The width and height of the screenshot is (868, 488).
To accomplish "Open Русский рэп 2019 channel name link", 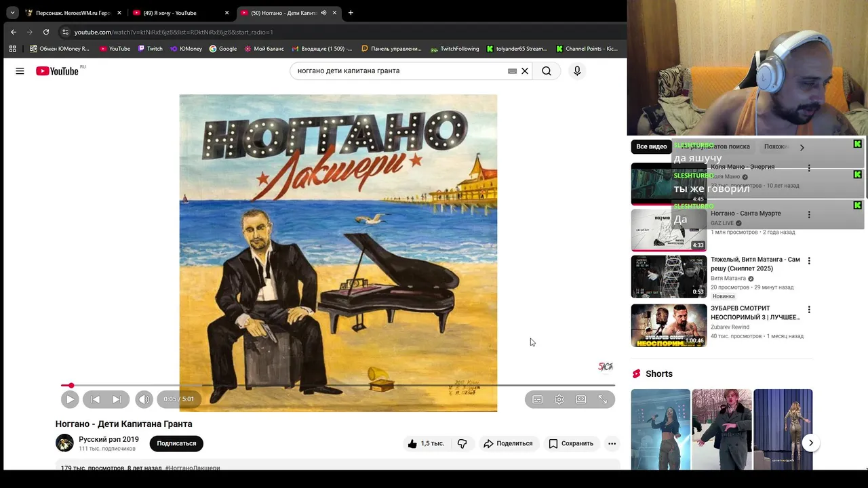I will click(x=108, y=439).
